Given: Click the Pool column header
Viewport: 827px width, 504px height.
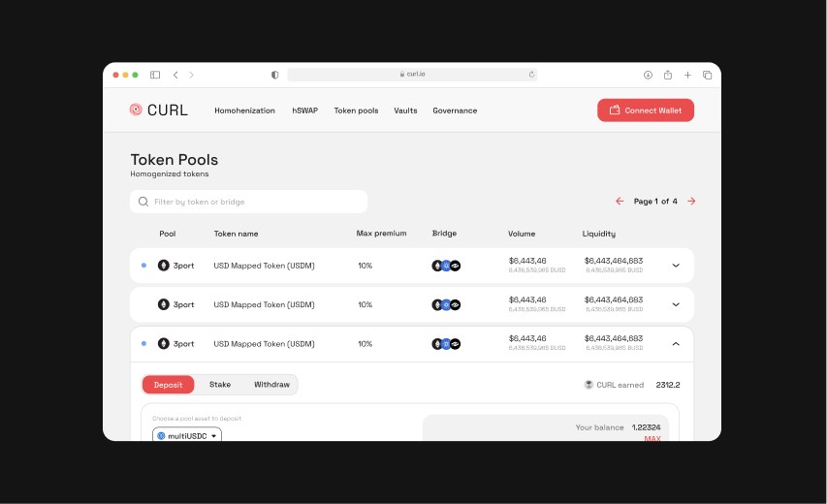Looking at the screenshot, I should [x=167, y=234].
